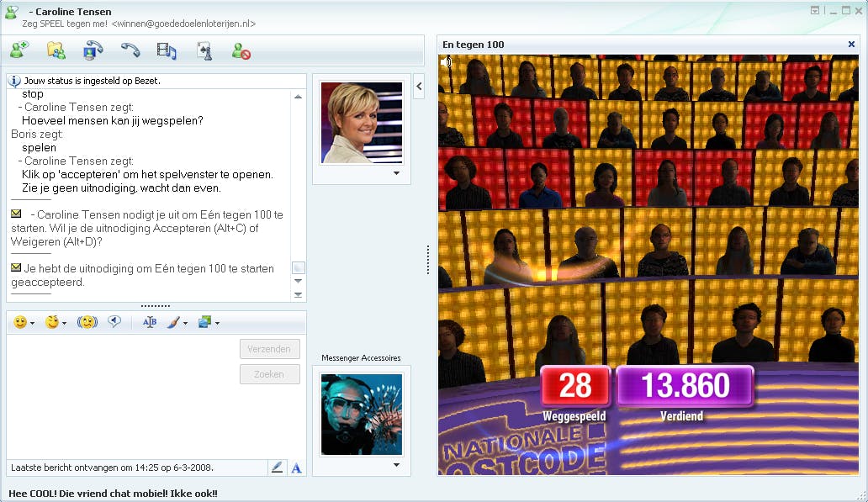Image resolution: width=868 pixels, height=502 pixels.
Task: Open the games list icon
Action: (x=204, y=51)
